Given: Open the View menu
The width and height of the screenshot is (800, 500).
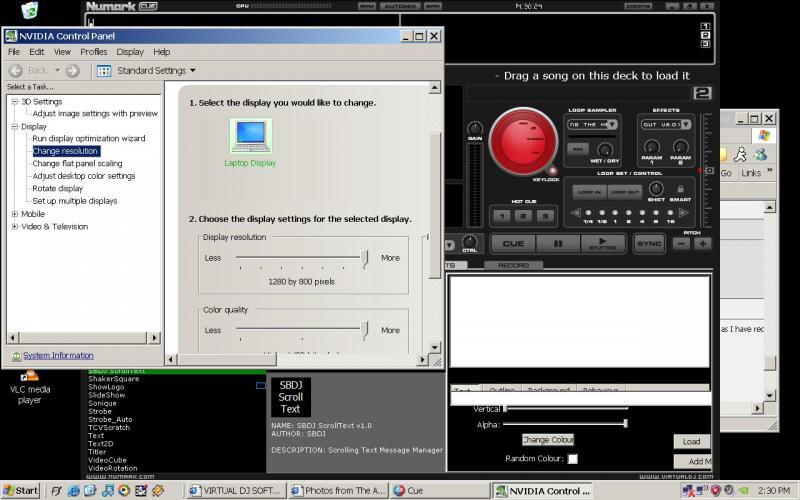Looking at the screenshot, I should 62,52.
